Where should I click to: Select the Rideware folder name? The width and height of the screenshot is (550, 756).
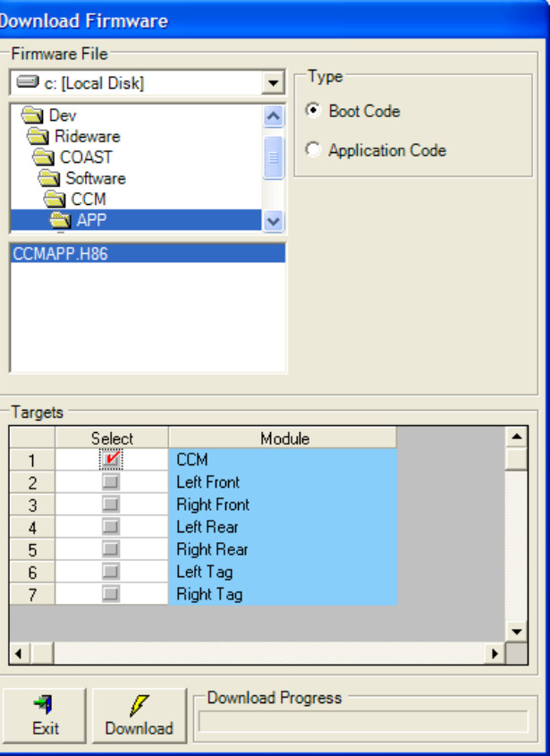pyautogui.click(x=88, y=137)
